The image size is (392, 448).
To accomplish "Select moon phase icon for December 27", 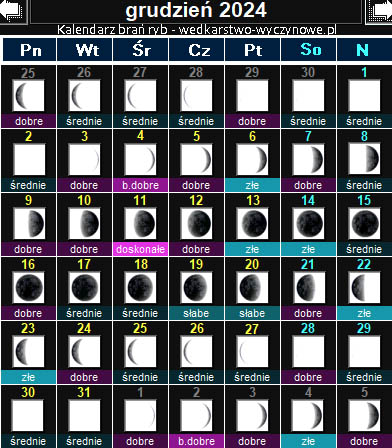I will pyautogui.click(x=252, y=352).
